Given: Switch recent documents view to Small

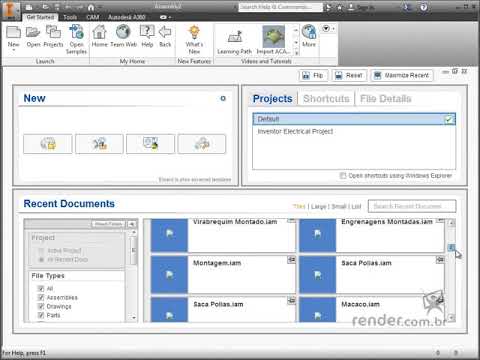Looking at the screenshot, I should pyautogui.click(x=339, y=206).
